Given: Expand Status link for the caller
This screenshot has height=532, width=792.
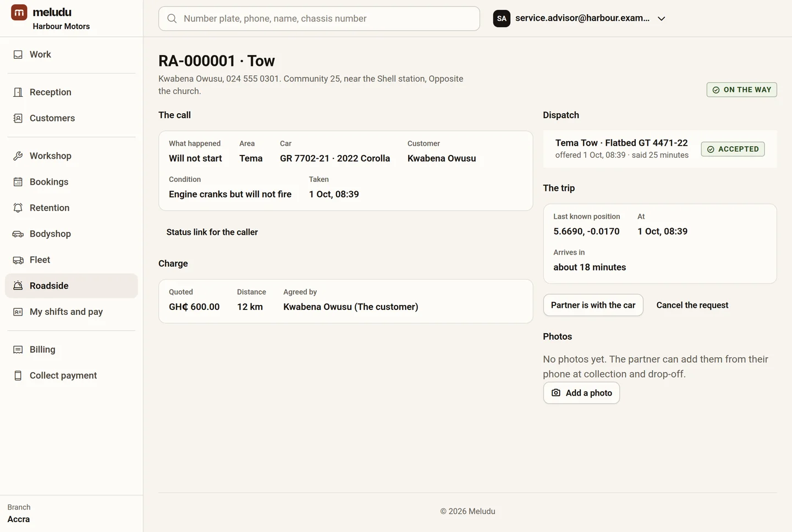Looking at the screenshot, I should coord(212,232).
